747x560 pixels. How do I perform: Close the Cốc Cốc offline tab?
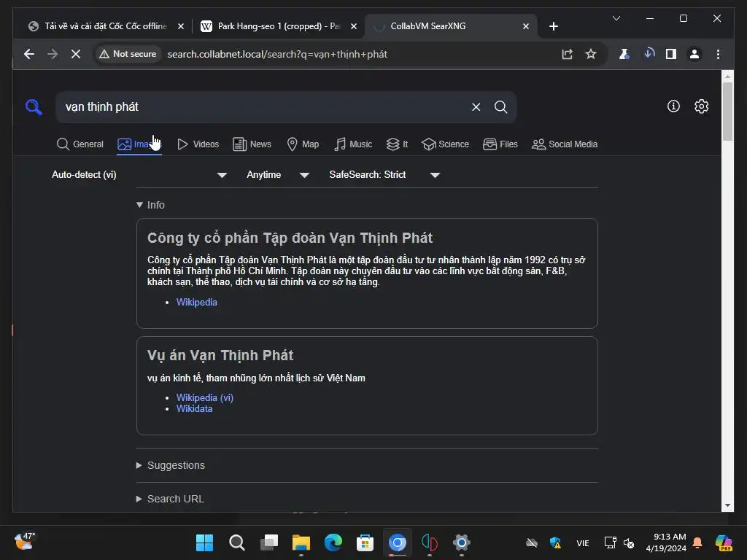[x=181, y=26]
